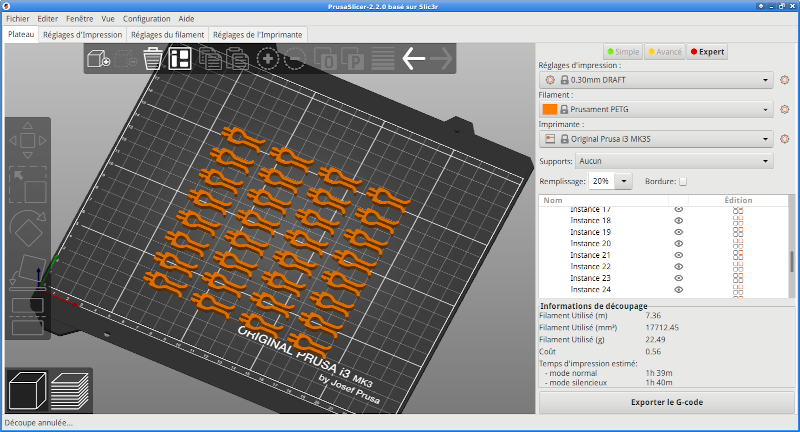Open filament settings edit gear icon
This screenshot has height=432, width=800.
click(785, 109)
